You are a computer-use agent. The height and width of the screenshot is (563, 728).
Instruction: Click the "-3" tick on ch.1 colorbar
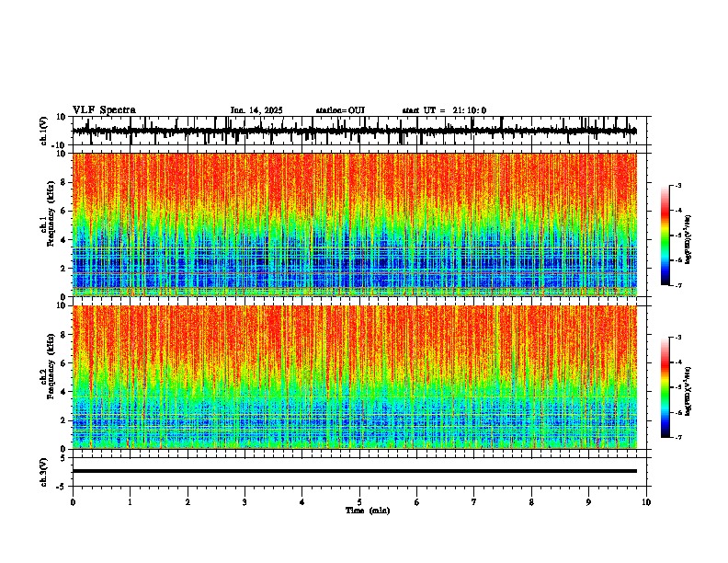coord(678,186)
